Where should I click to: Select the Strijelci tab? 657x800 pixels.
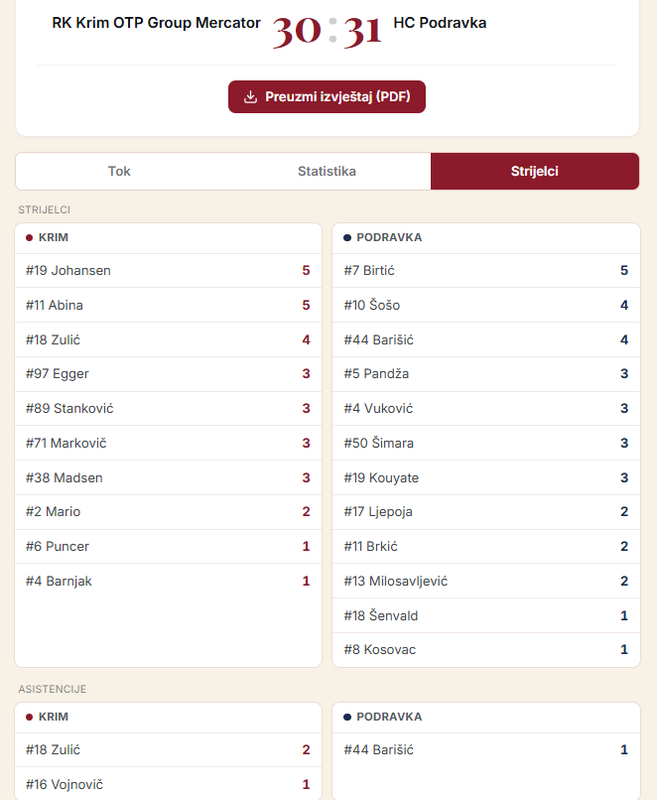[535, 171]
